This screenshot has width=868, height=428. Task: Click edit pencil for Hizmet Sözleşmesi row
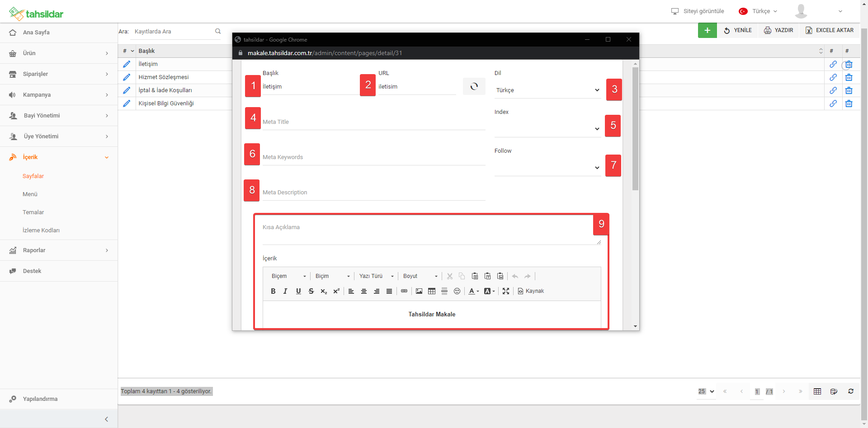(x=127, y=77)
